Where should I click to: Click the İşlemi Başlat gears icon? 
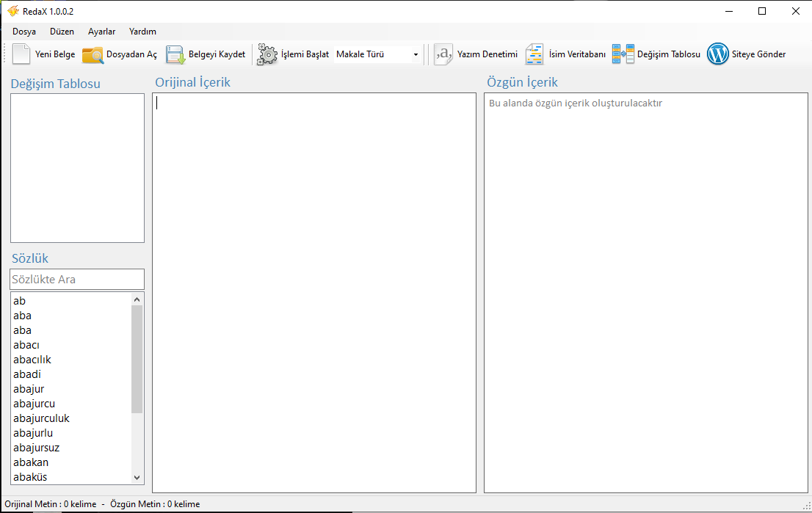(267, 54)
